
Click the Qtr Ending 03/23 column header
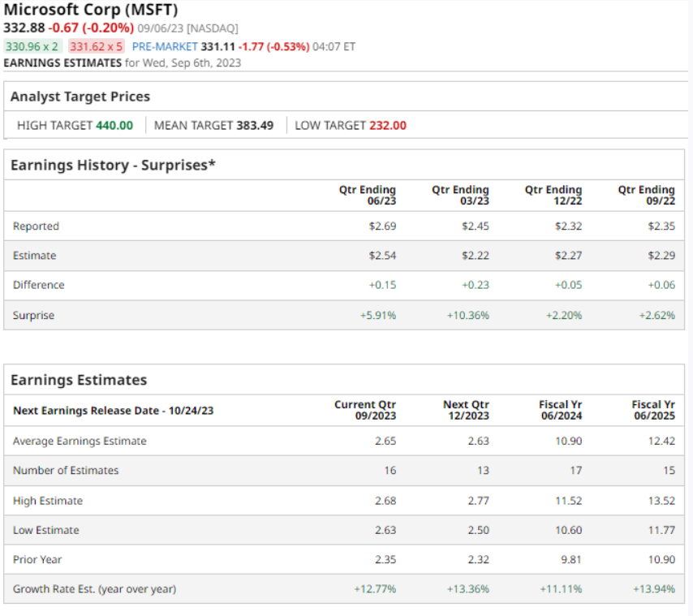click(x=461, y=195)
